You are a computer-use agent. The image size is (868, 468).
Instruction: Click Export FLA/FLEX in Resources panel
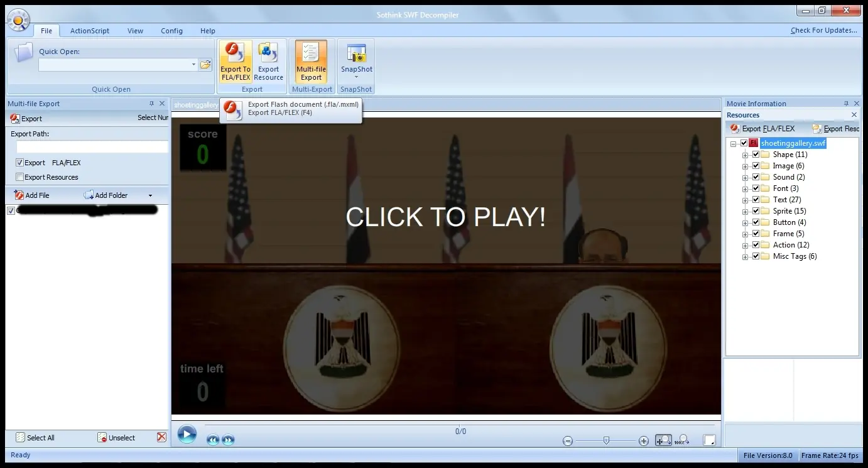coord(762,129)
